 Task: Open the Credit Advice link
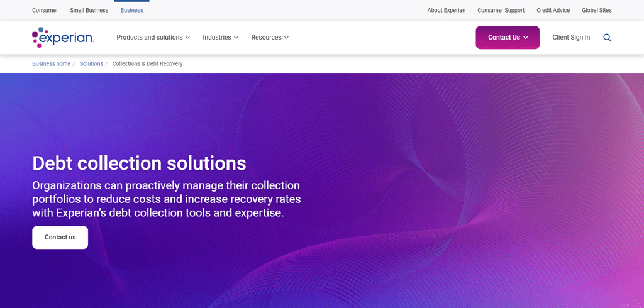click(x=553, y=10)
